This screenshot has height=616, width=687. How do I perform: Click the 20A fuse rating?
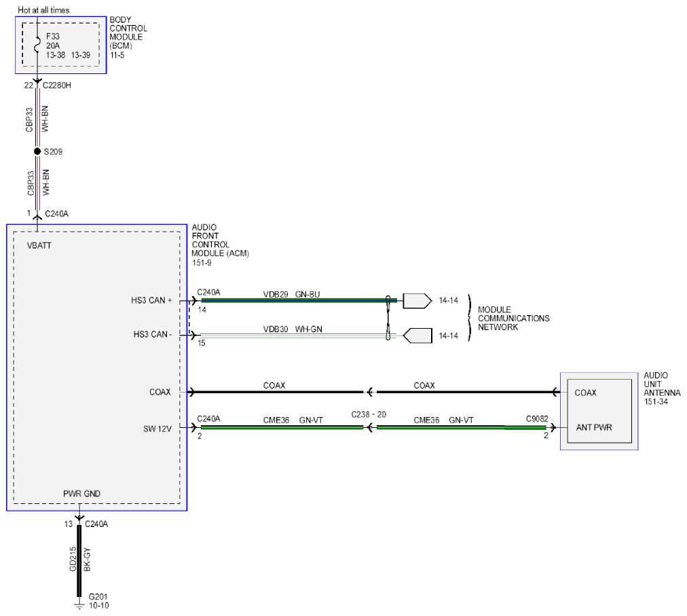[53, 46]
